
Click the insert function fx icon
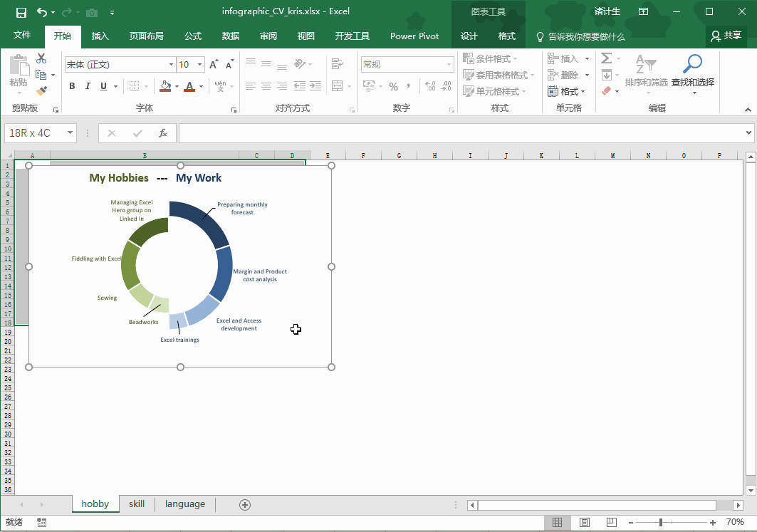pyautogui.click(x=163, y=133)
